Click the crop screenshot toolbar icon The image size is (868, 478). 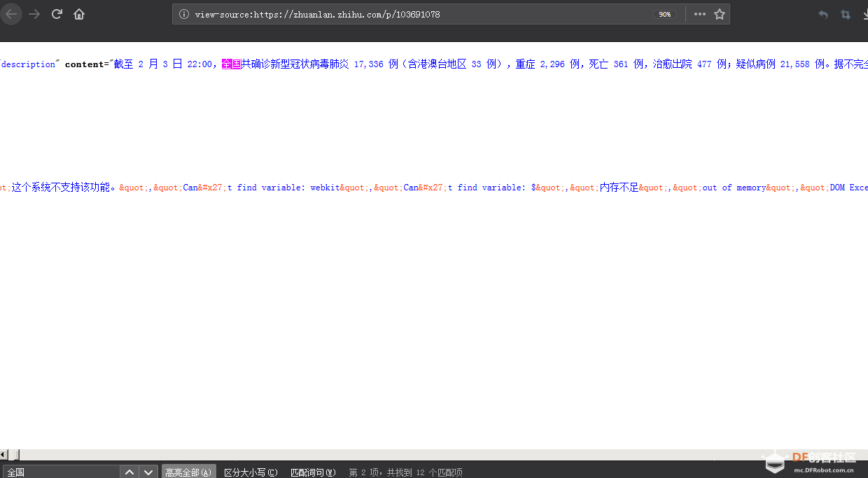click(846, 14)
